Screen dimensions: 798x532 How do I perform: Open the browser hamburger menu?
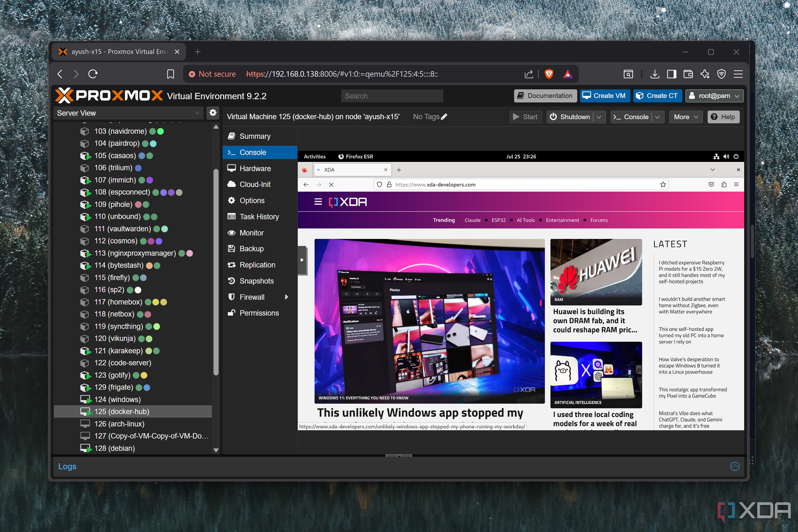click(738, 74)
